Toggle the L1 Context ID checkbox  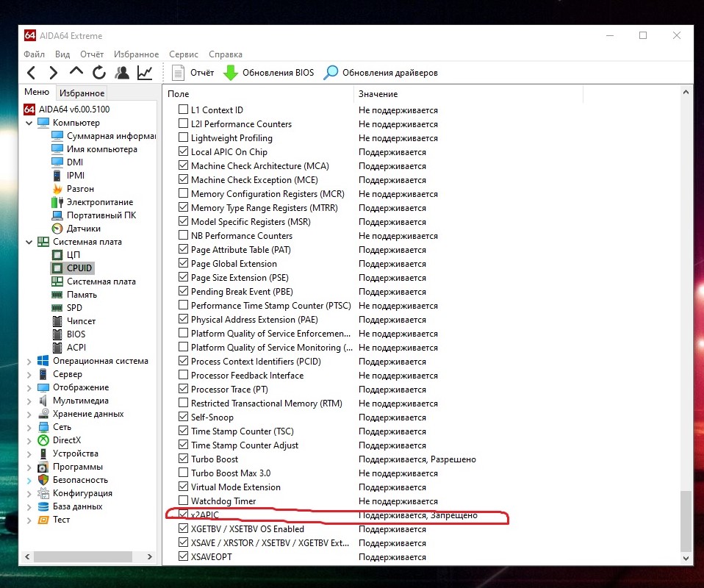point(183,110)
